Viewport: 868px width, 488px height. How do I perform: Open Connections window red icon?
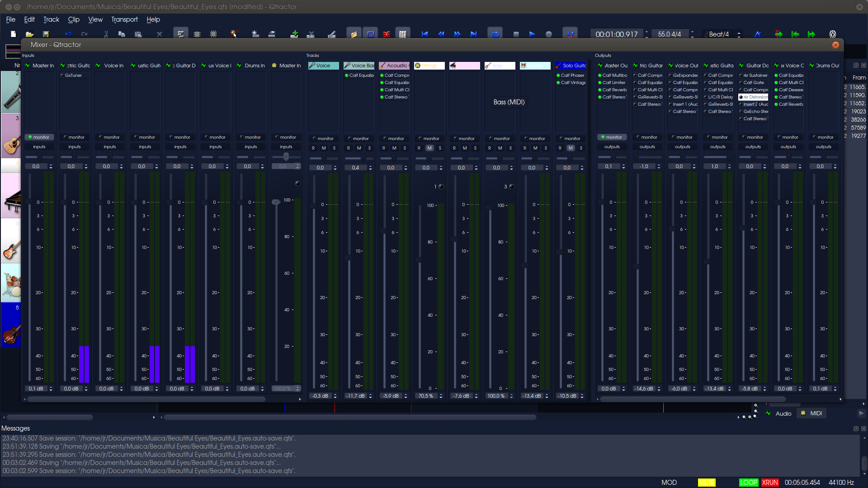click(x=387, y=34)
